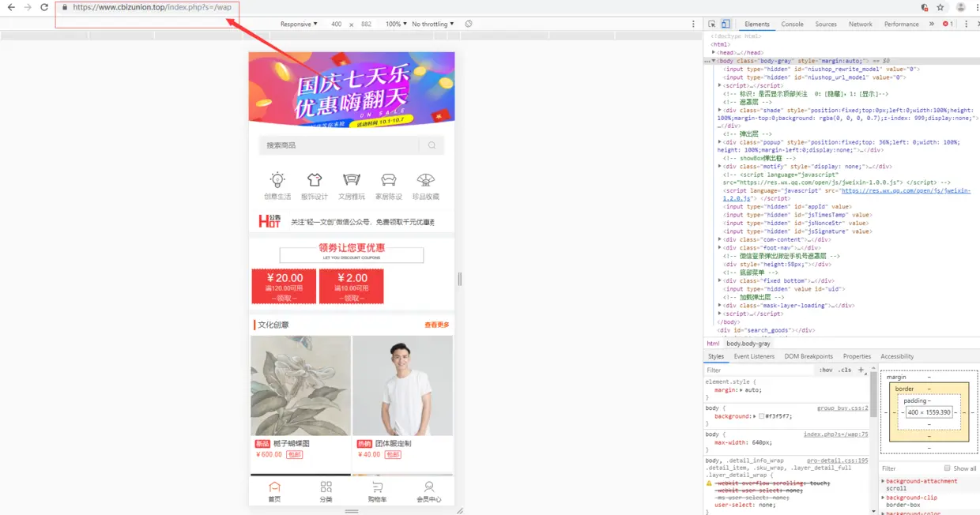Switch to the Console tab

click(x=793, y=24)
